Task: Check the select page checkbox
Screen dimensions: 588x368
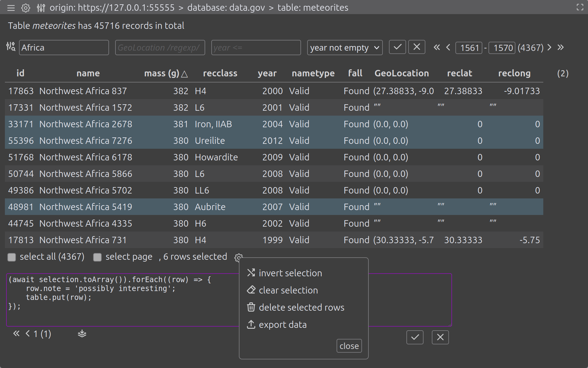Action: [x=97, y=257]
